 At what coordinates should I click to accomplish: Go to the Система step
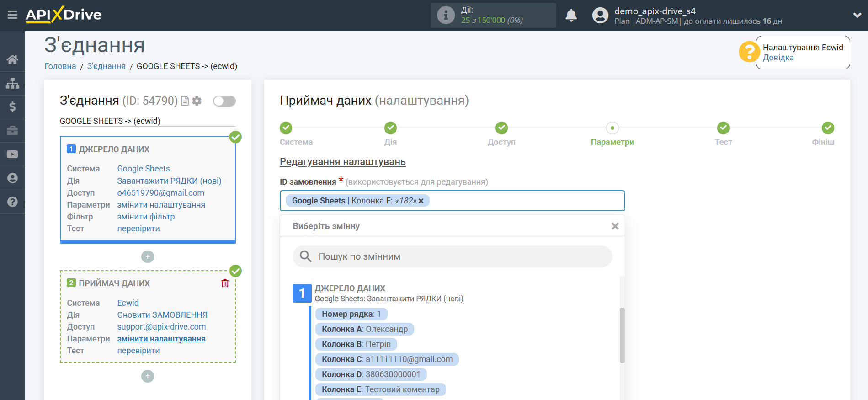click(286, 128)
